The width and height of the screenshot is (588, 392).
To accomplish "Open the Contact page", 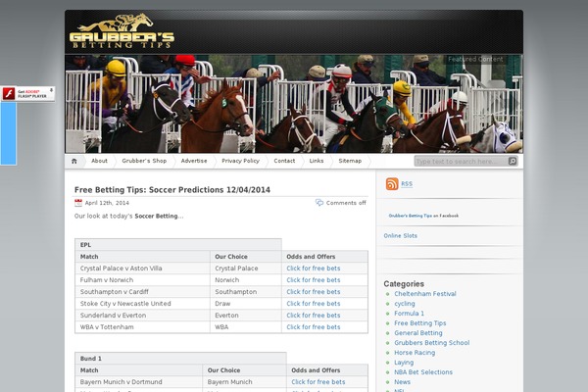I will click(284, 161).
